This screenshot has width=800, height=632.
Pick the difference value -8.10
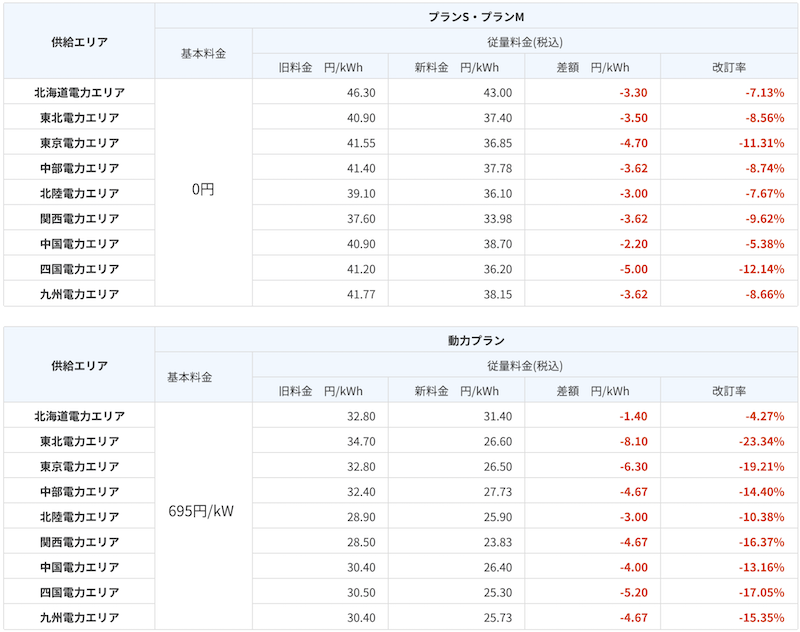tap(634, 442)
